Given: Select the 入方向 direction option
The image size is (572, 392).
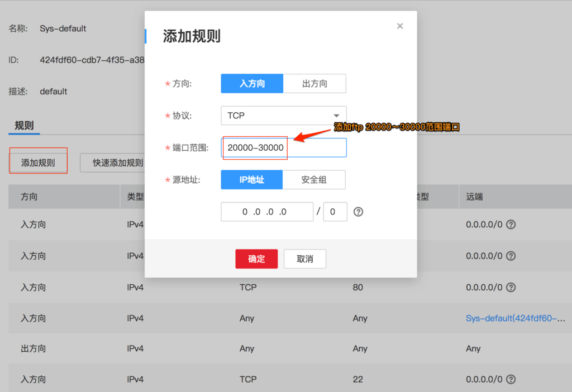Looking at the screenshot, I should (252, 84).
